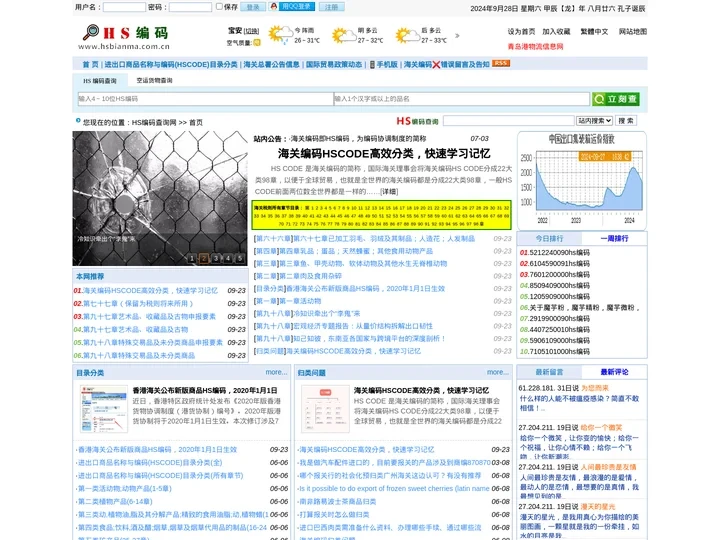The width and height of the screenshot is (720, 540).
Task: Open 第二类植物产品(6-14章) list item
Action: (115, 501)
